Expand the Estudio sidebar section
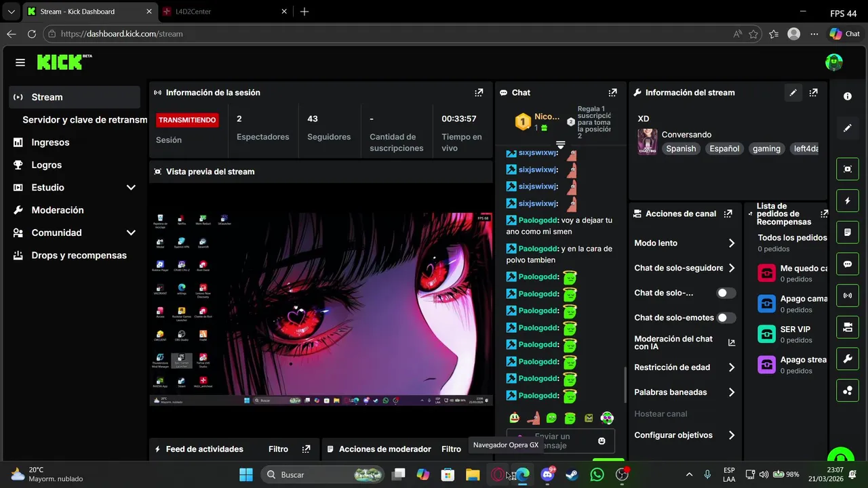The image size is (868, 488). point(131,188)
